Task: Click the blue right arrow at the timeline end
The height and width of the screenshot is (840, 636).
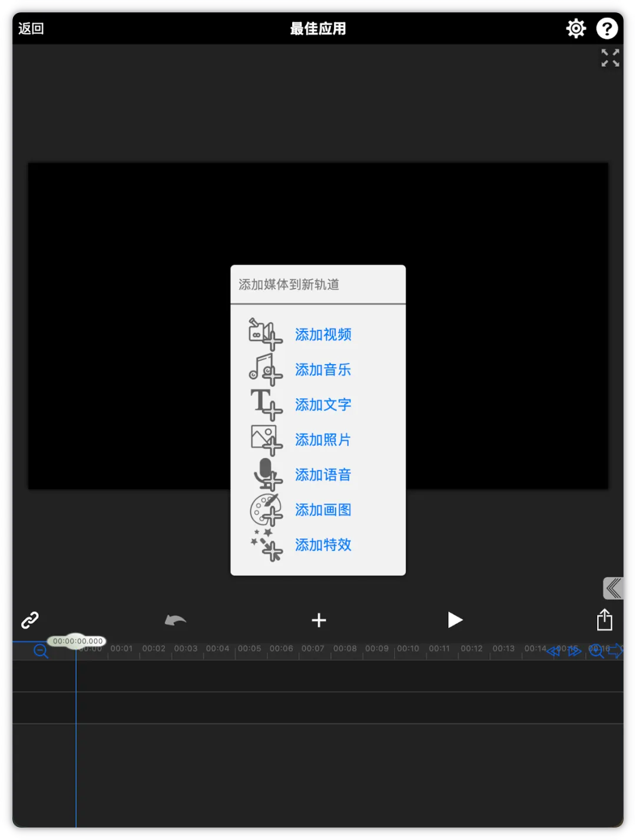Action: coord(615,651)
